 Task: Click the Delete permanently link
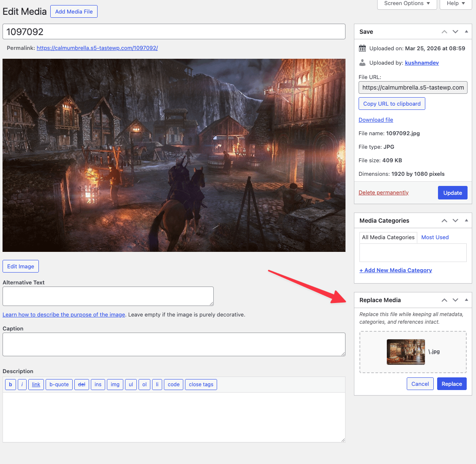[384, 193]
